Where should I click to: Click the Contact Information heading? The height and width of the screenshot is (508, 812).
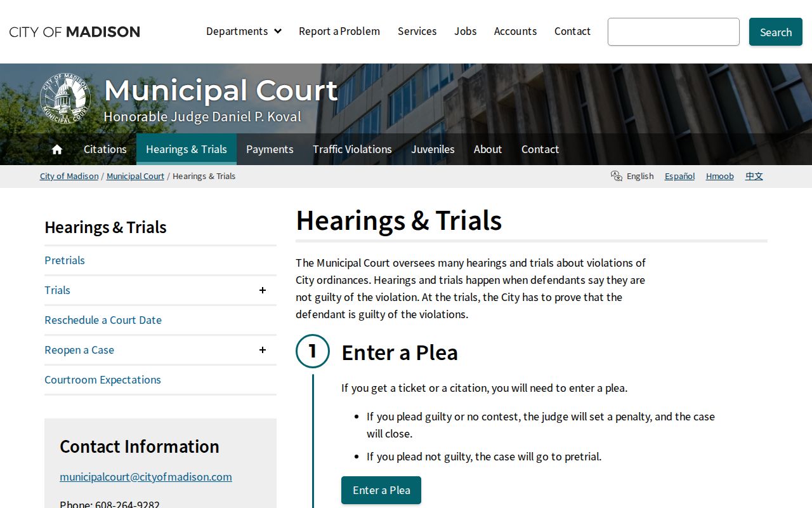click(x=140, y=446)
